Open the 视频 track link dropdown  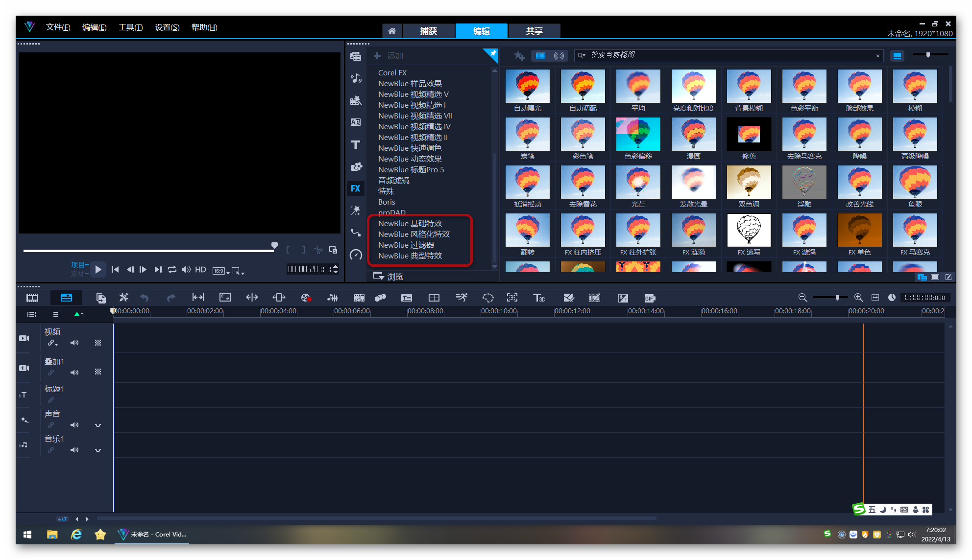click(52, 343)
